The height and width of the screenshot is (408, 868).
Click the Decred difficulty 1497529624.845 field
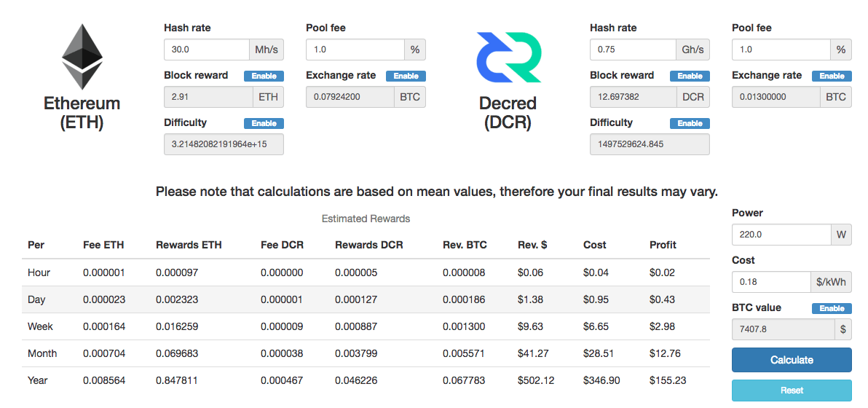[650, 144]
